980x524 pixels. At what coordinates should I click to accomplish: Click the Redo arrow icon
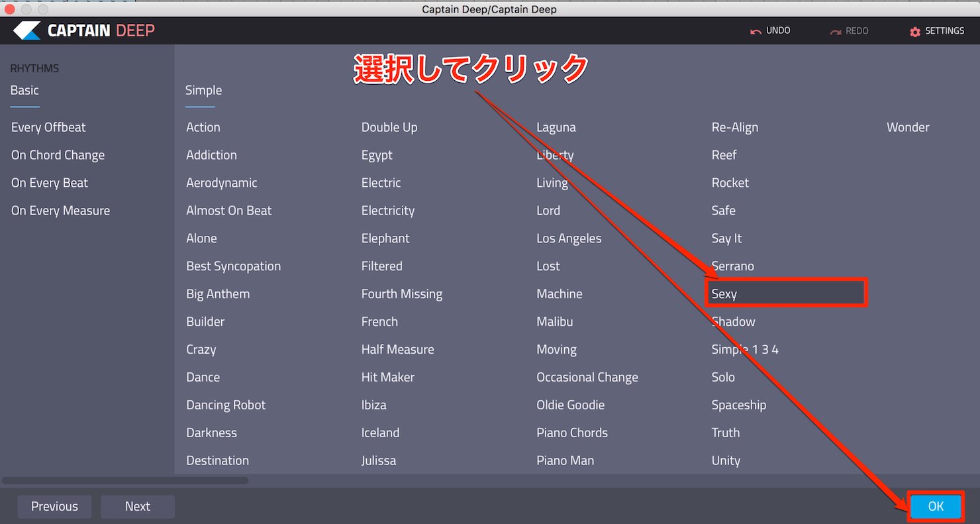click(x=835, y=31)
